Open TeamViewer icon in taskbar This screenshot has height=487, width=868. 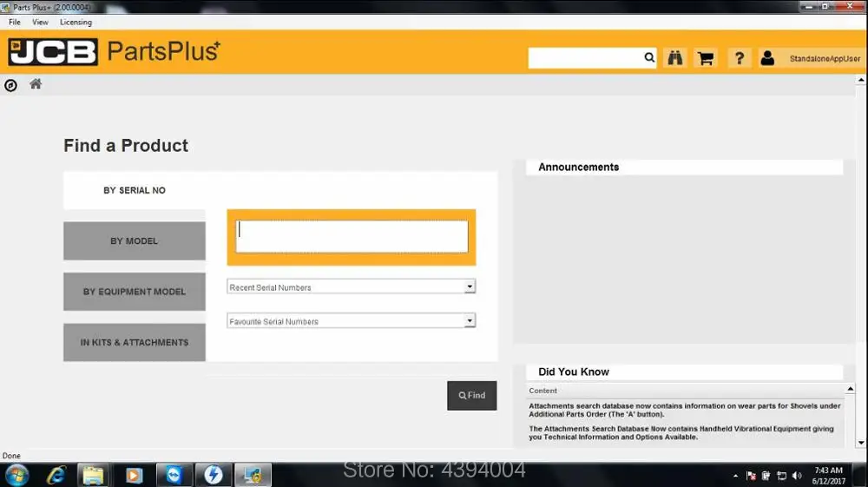coord(174,475)
